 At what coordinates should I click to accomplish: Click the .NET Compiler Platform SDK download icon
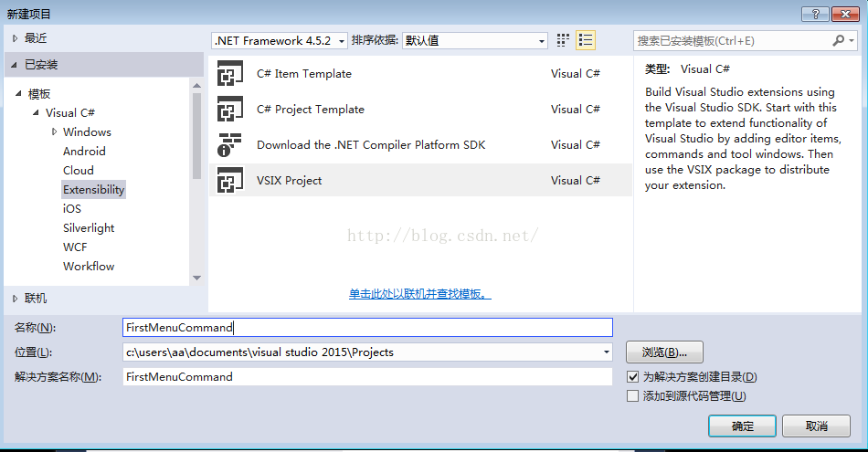(230, 144)
